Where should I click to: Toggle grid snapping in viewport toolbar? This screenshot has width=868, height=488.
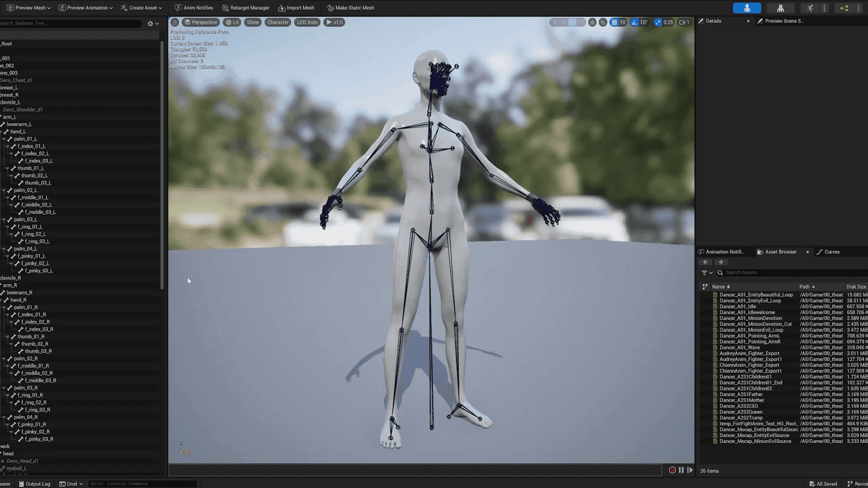[614, 22]
